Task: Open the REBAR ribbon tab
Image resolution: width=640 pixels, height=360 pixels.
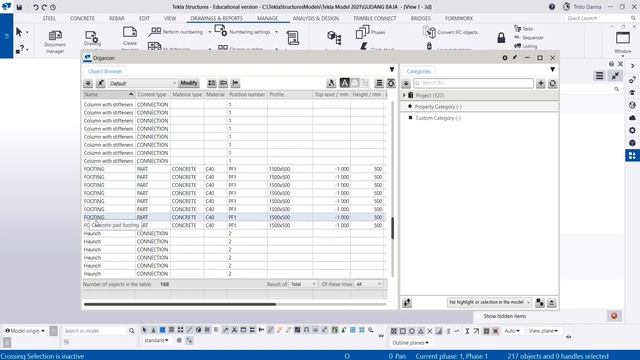Action: 116,18
